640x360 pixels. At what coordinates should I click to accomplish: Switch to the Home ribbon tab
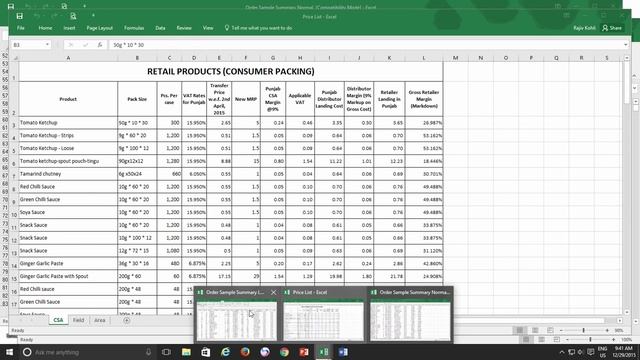pyautogui.click(x=45, y=28)
